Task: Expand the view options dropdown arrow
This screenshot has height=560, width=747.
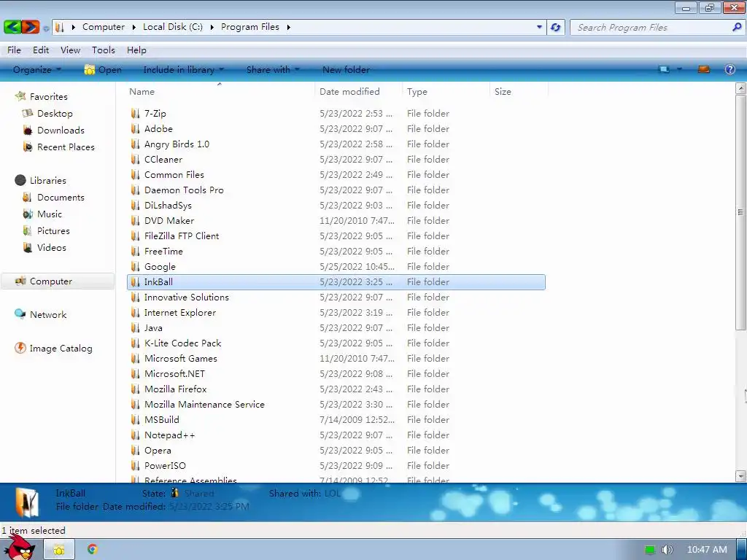Action: (x=679, y=69)
